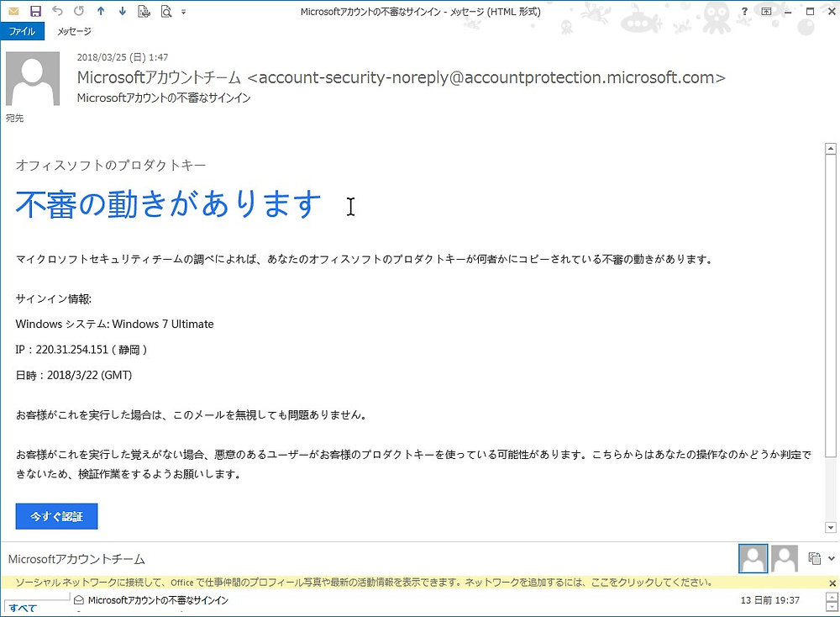Switch to the メッセージ ribbon tab
Image resolution: width=840 pixels, height=617 pixels.
click(74, 31)
